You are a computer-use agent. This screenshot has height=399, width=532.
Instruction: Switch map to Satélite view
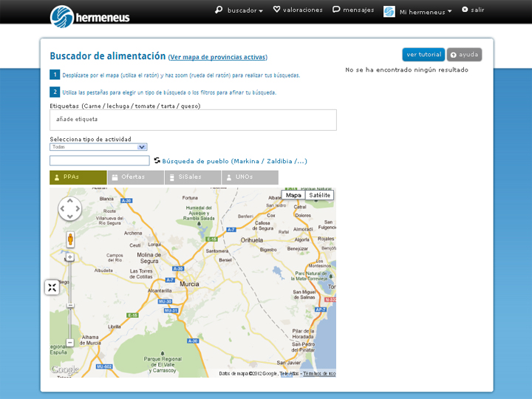(320, 195)
